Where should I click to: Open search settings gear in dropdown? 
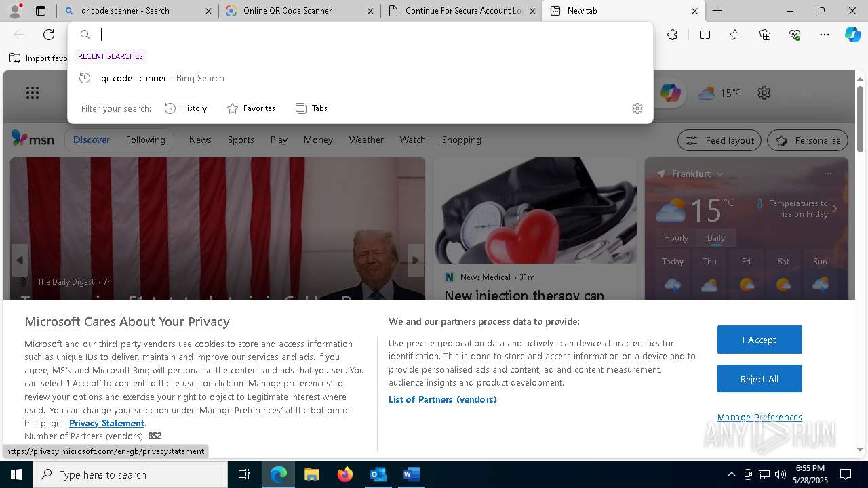coord(637,108)
